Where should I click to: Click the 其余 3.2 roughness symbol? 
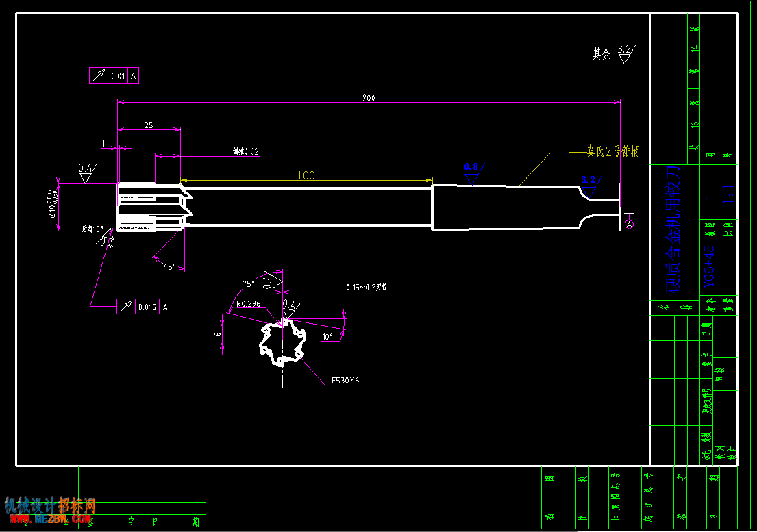pos(615,53)
